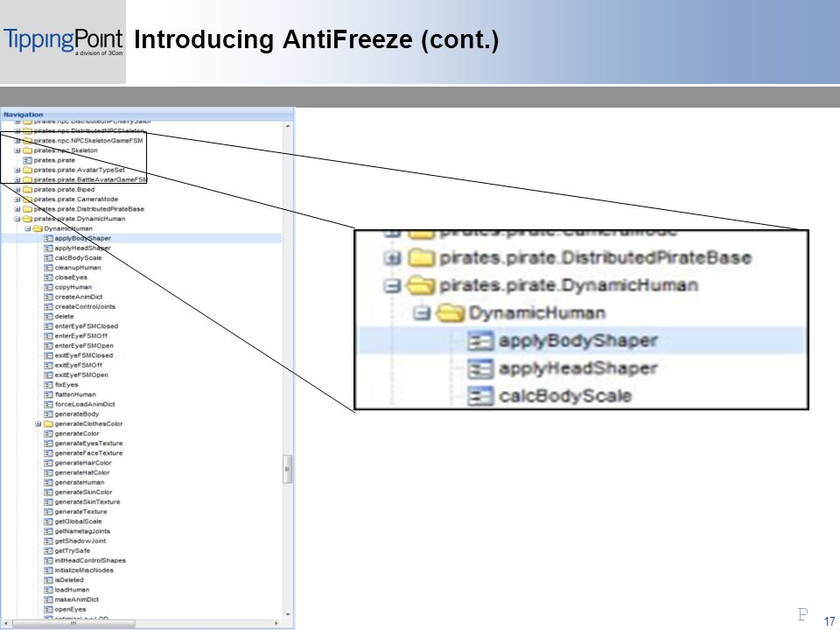840x630 pixels.
Task: Click the enterEyeFSMClosed function icon
Action: click(x=48, y=326)
